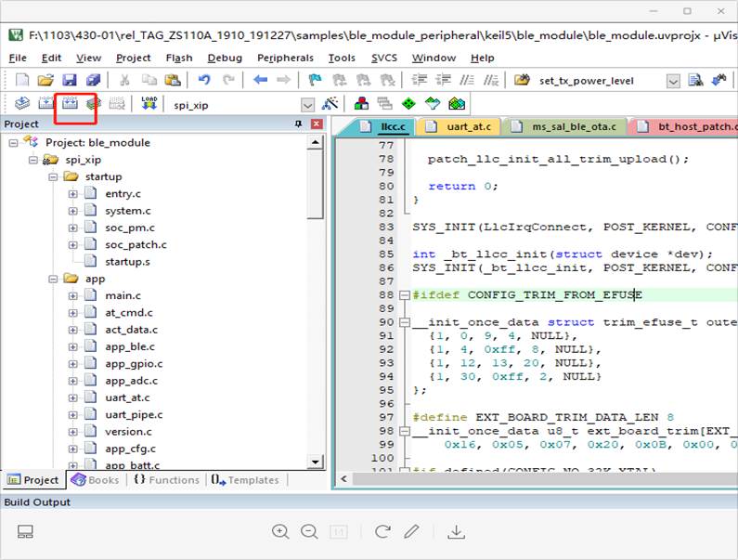Cut the selection with the scissors icon

pos(124,80)
